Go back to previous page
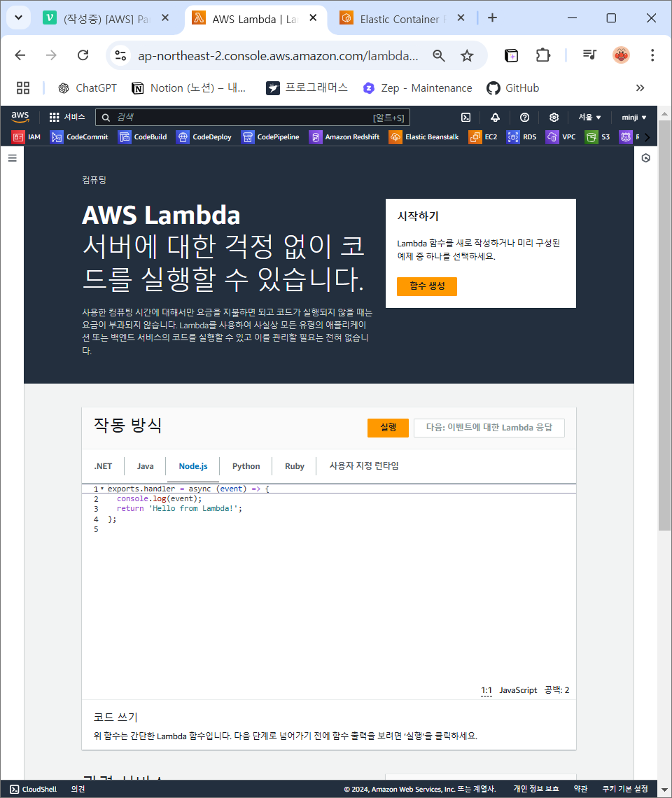672x798 pixels. 20,55
